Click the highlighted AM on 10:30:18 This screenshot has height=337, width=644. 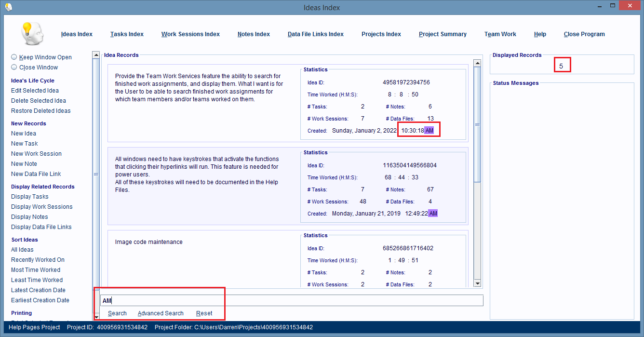pyautogui.click(x=429, y=131)
